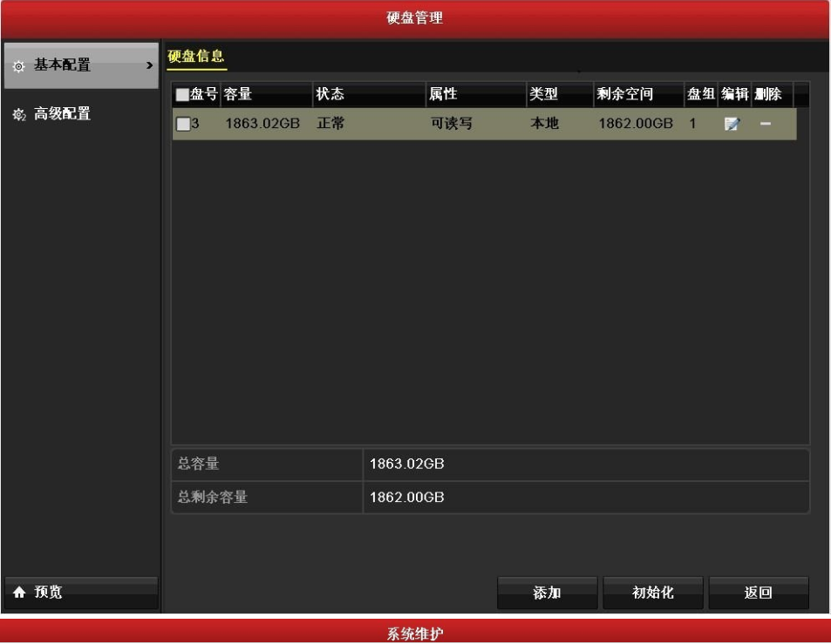This screenshot has height=644, width=831.
Task: Select the 正常 status cell of disk 3
Action: [330, 125]
